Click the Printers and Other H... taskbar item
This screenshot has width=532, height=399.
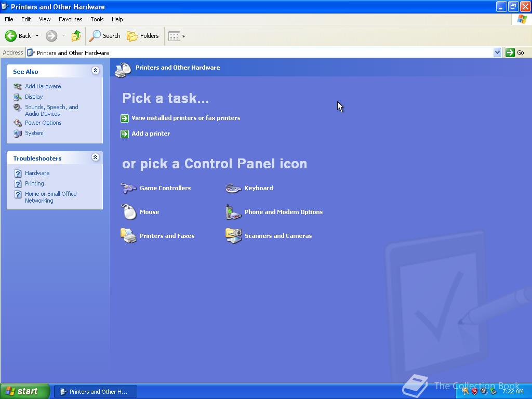(x=95, y=391)
